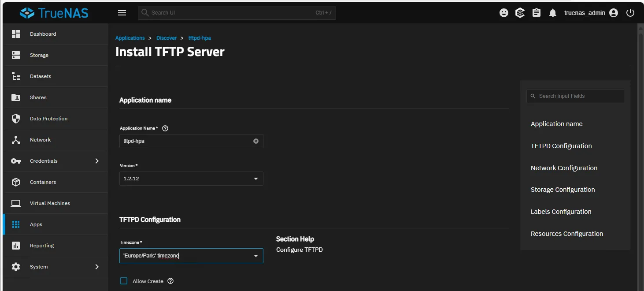Jump to Network Configuration section
The image size is (644, 291).
564,168
